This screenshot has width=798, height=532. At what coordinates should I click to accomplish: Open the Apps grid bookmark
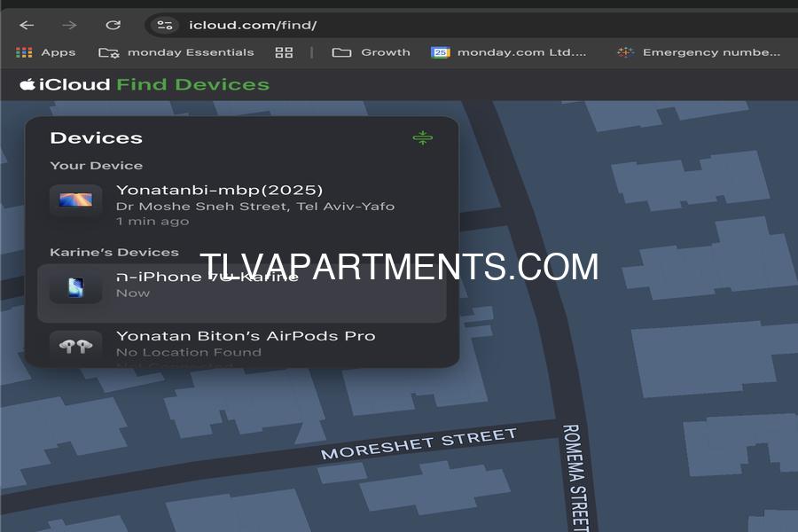(46, 52)
